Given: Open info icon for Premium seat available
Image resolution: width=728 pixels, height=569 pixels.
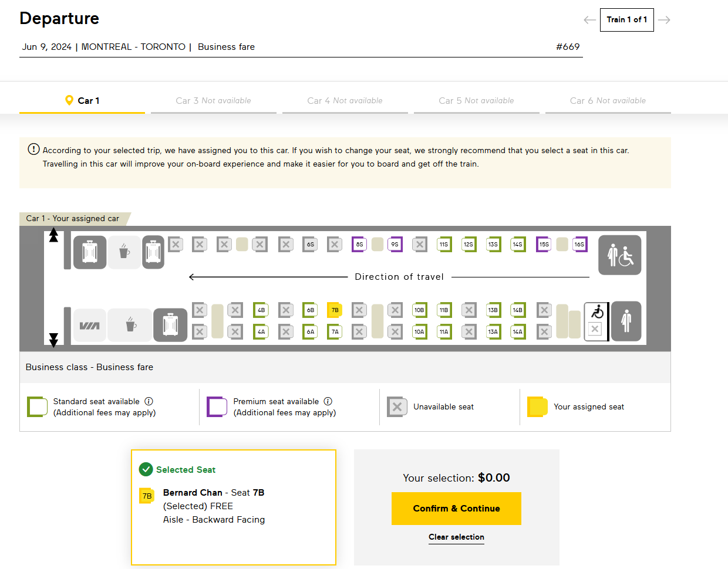Looking at the screenshot, I should [328, 401].
